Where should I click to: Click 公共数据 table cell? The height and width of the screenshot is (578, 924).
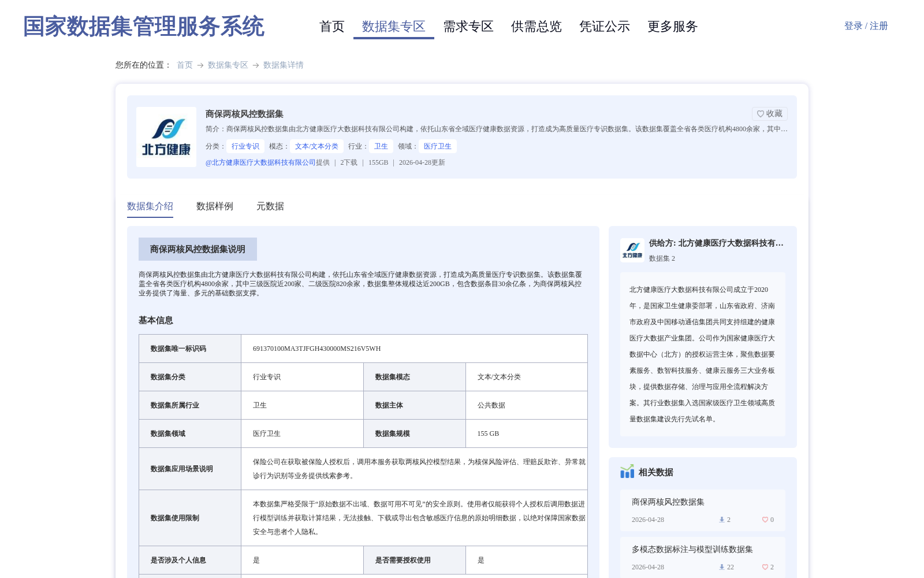point(491,405)
